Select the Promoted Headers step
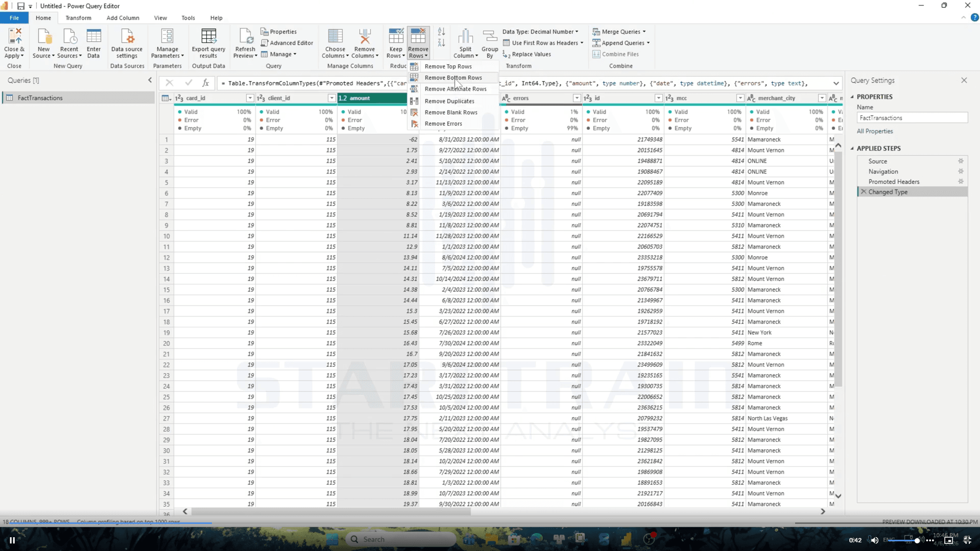Screen dimensions: 980x551 (894, 182)
